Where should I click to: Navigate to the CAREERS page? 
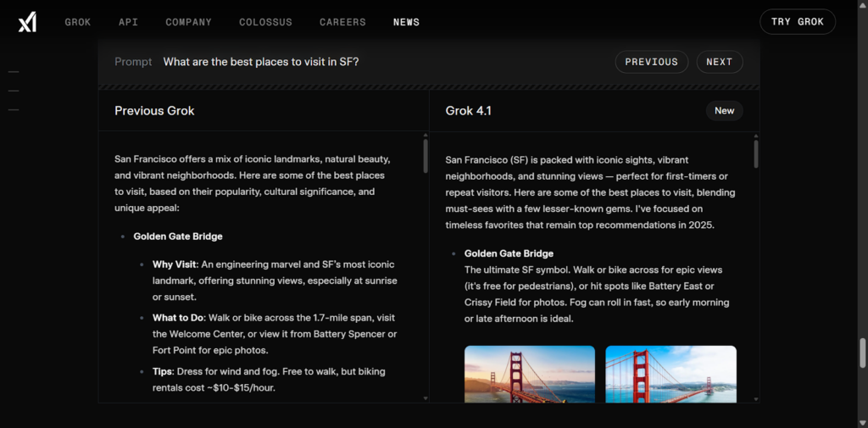click(x=342, y=22)
